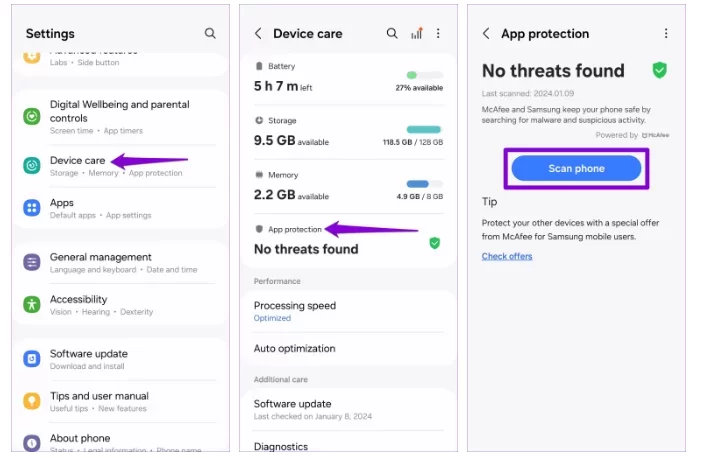
Task: Search within Device care
Action: pyautogui.click(x=392, y=33)
